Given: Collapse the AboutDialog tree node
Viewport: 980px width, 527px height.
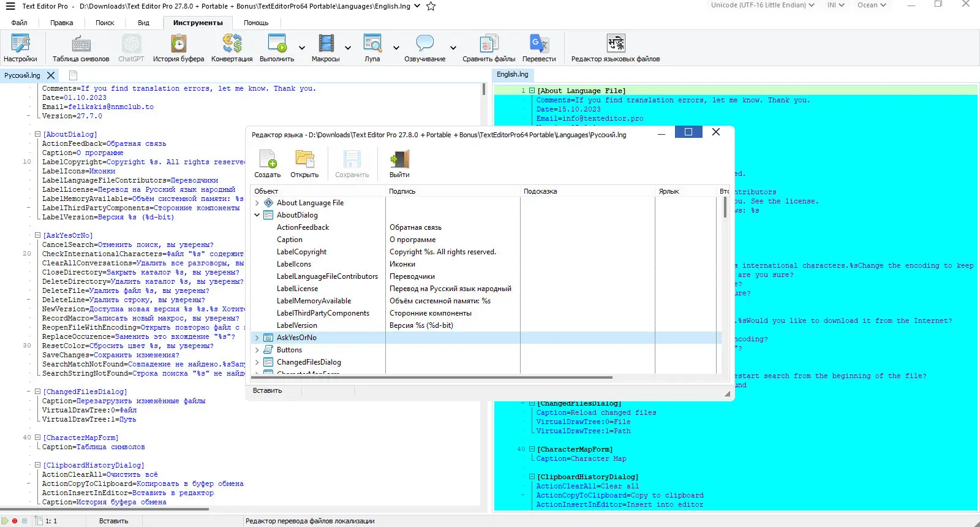Looking at the screenshot, I should click(257, 215).
